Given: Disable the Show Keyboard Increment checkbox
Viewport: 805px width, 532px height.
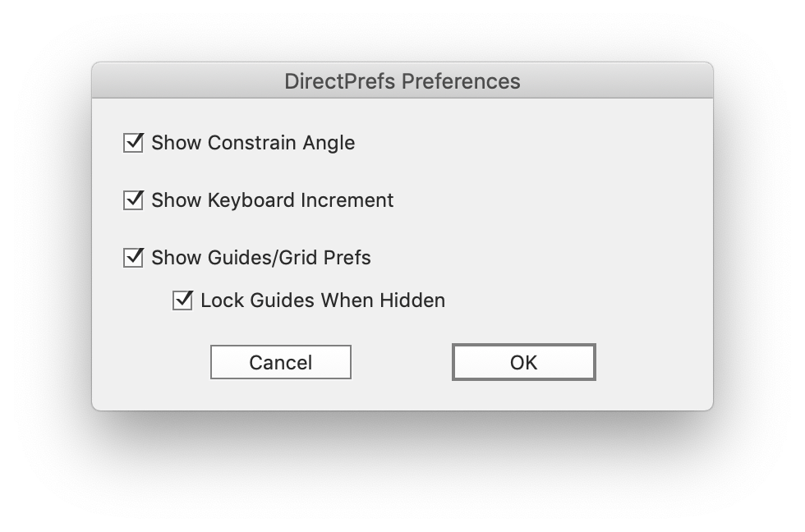Looking at the screenshot, I should point(133,200).
